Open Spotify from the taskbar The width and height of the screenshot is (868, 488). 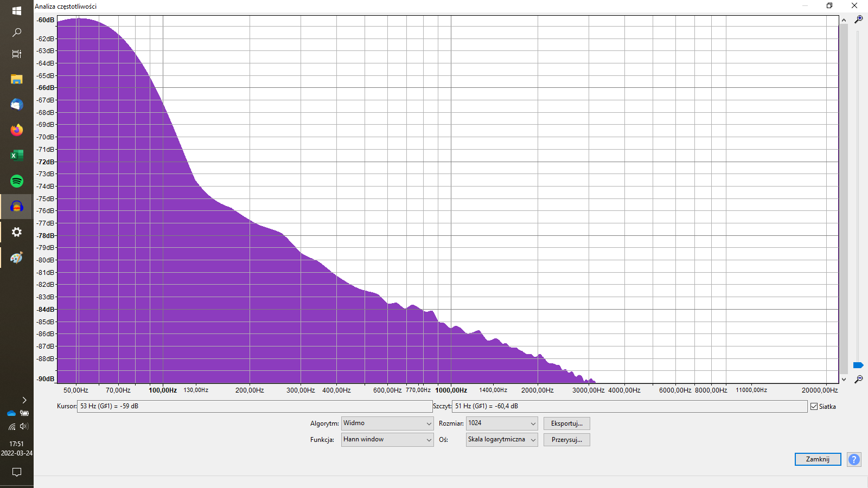(x=17, y=181)
